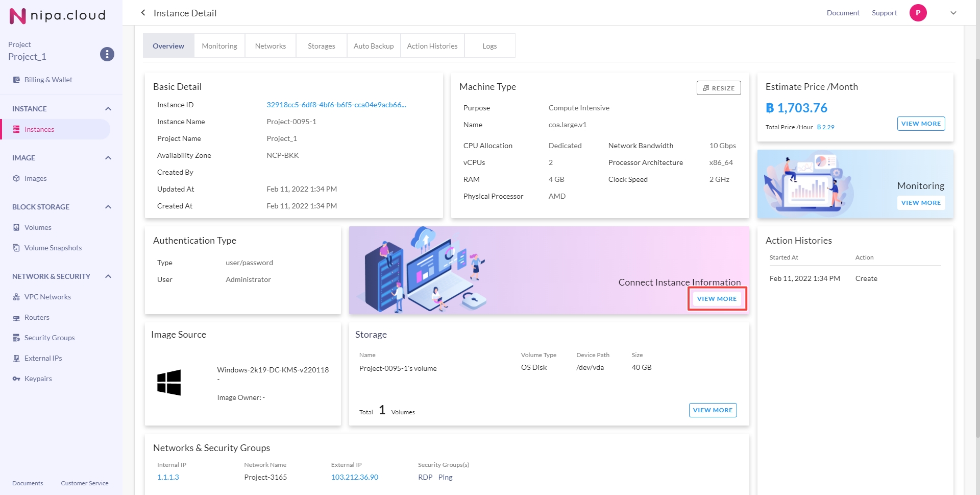Select the Action Histories tab
The image size is (980, 495).
pos(432,46)
